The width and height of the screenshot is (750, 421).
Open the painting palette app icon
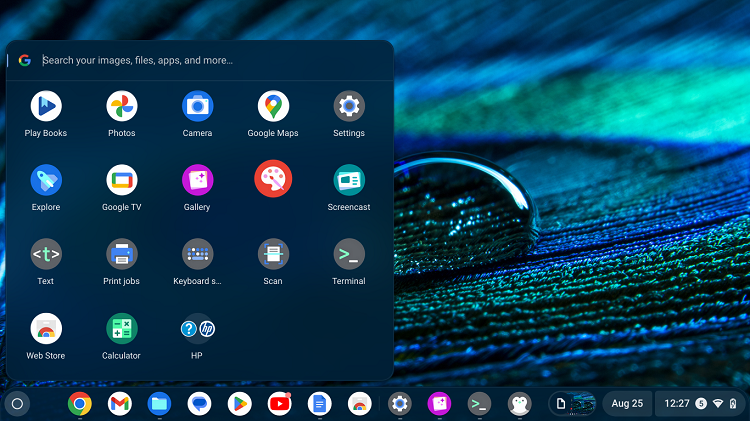(x=273, y=179)
